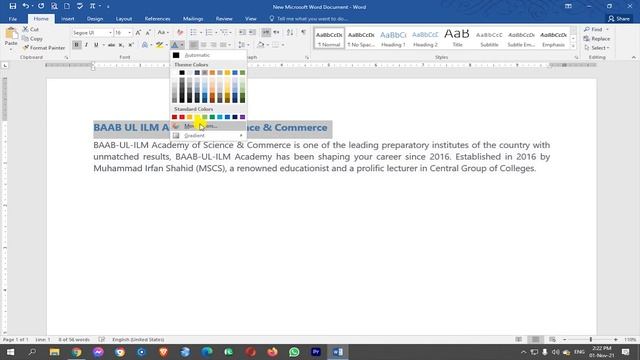Viewport: 640px width, 360px height.
Task: Expand the Bullets list dropdown
Action: click(201, 32)
